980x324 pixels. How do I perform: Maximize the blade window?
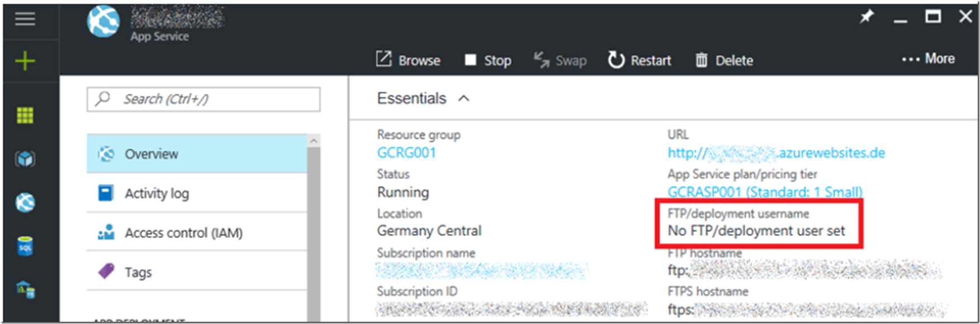(933, 17)
